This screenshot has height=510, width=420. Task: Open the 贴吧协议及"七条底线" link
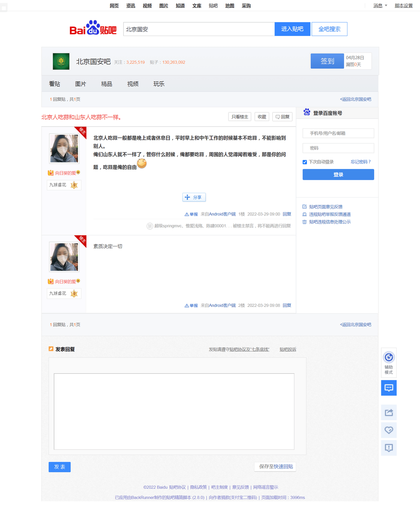(249, 349)
